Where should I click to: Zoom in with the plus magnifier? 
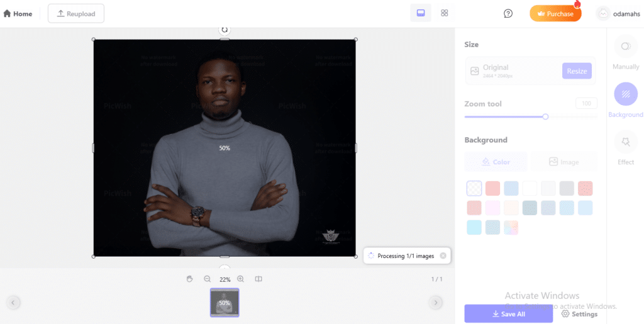click(x=241, y=279)
